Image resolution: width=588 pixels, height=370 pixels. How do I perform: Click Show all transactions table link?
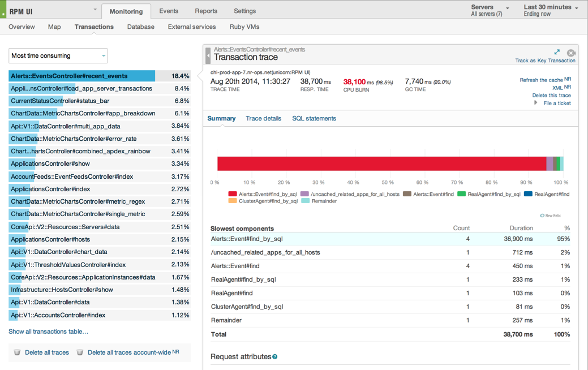(48, 332)
